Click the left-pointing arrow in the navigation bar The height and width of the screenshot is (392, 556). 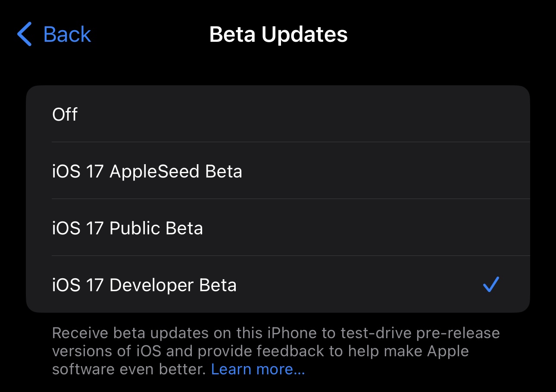pos(25,34)
